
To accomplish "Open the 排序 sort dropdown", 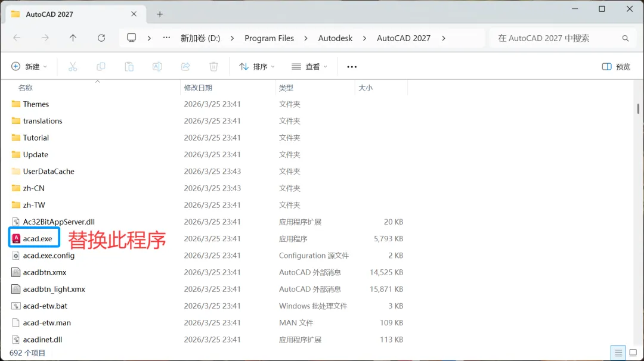I will [257, 67].
